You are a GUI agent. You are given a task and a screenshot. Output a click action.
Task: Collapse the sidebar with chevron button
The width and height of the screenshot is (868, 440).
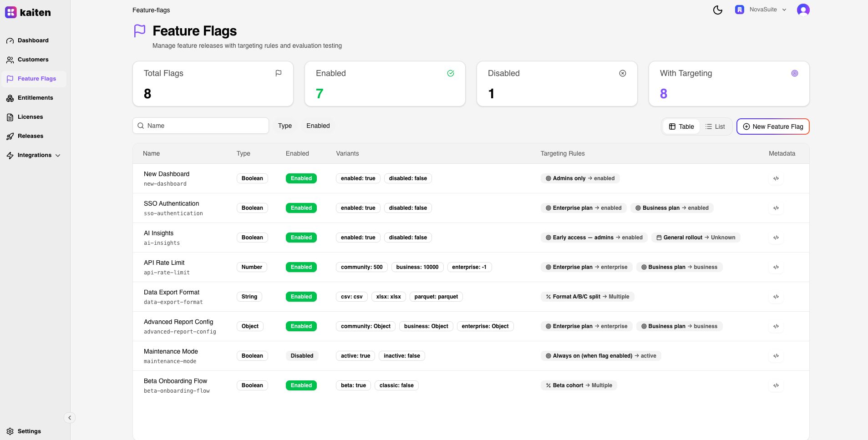(x=70, y=418)
